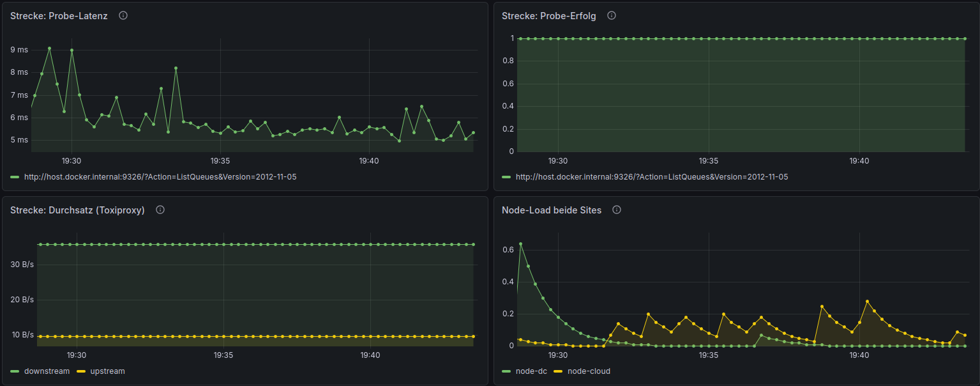This screenshot has height=386, width=980.
Task: Open info icon for Strecke: Probe-Latenz panel
Action: (x=123, y=15)
